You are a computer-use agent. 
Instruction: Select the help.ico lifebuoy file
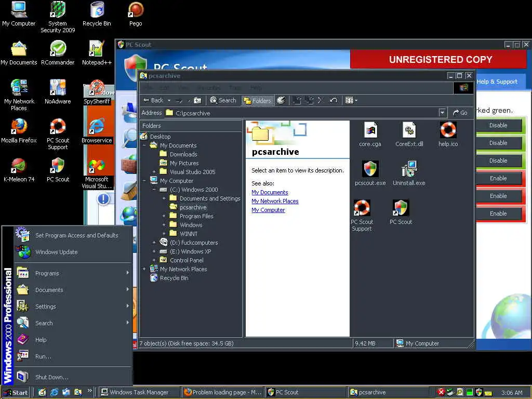click(x=448, y=135)
